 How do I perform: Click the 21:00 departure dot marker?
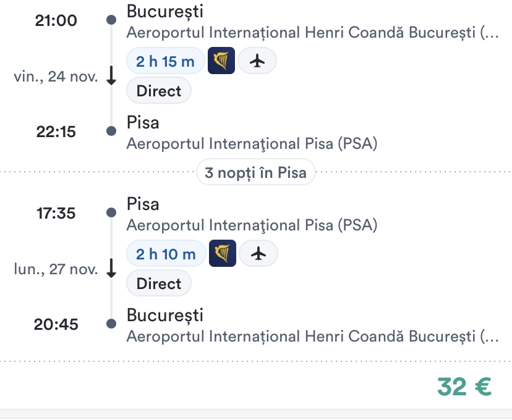[x=111, y=20]
